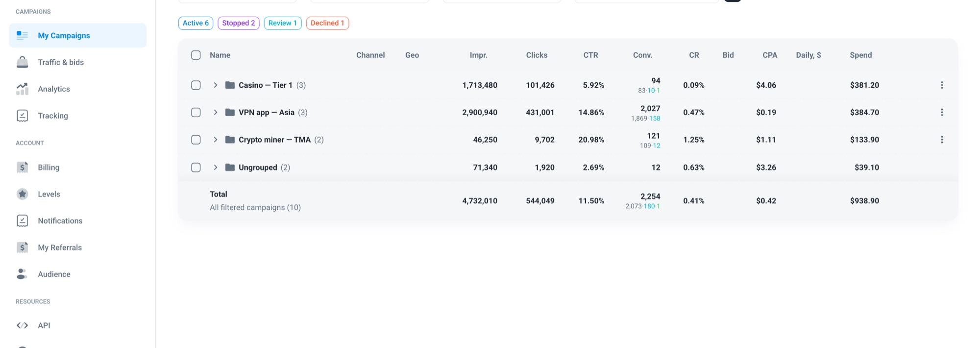Open the Levels page
980x348 pixels.
click(x=78, y=194)
